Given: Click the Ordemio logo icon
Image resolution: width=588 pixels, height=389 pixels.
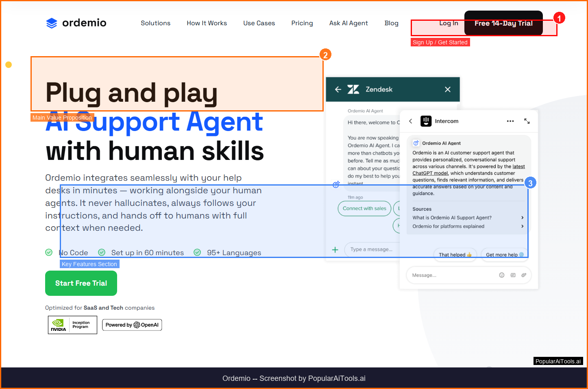Looking at the screenshot, I should tap(52, 23).
